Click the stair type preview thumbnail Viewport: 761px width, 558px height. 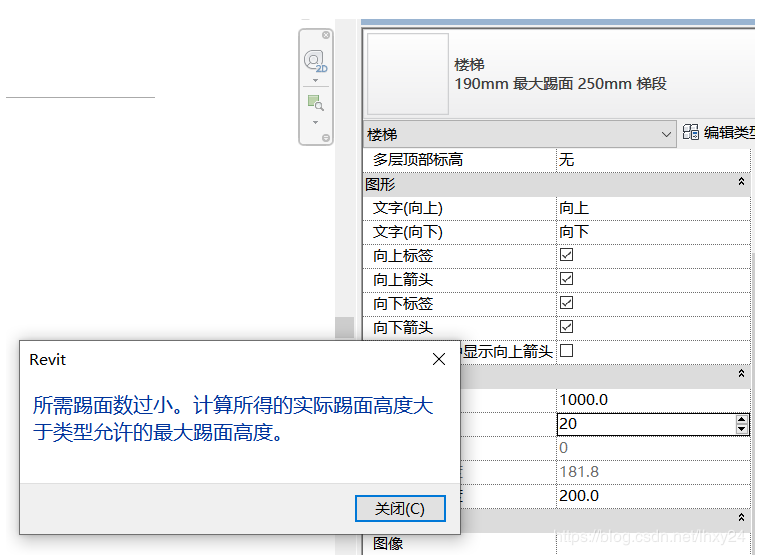pyautogui.click(x=408, y=74)
